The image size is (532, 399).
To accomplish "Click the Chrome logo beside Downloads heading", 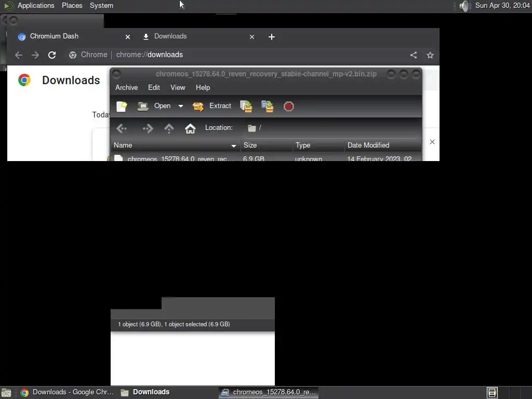I will [x=24, y=80].
